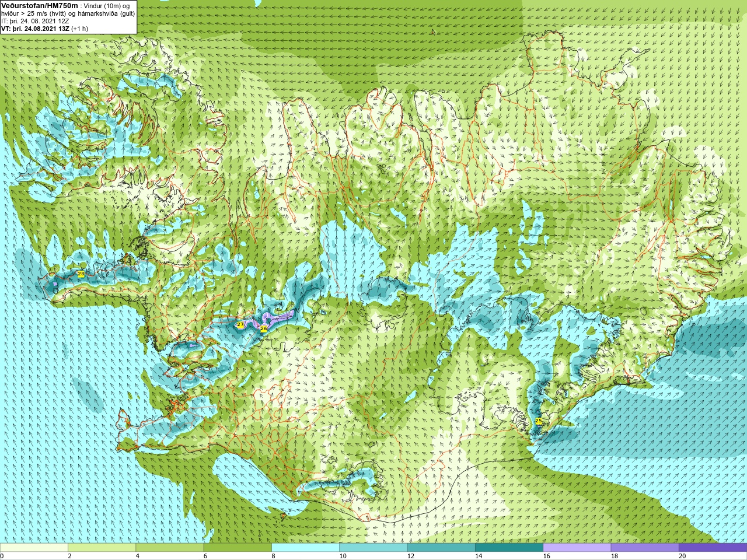Click the yellow gust marker labeled 25
Screen dimensions: 747x560
[539, 421]
